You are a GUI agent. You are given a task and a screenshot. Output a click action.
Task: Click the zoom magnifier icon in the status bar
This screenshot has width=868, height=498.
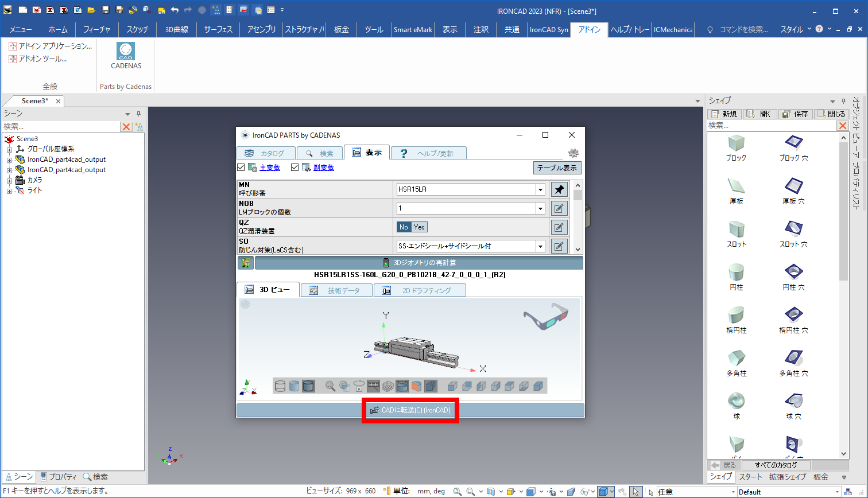[458, 492]
